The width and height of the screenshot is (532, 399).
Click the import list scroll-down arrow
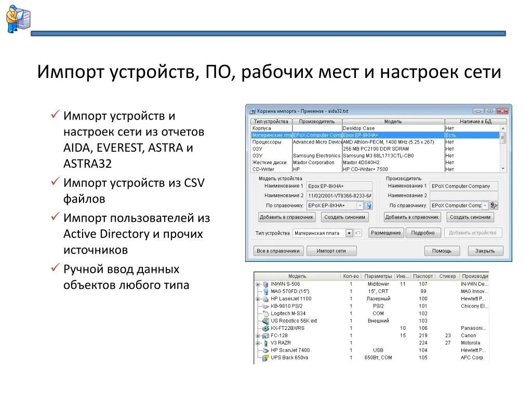pyautogui.click(x=503, y=169)
